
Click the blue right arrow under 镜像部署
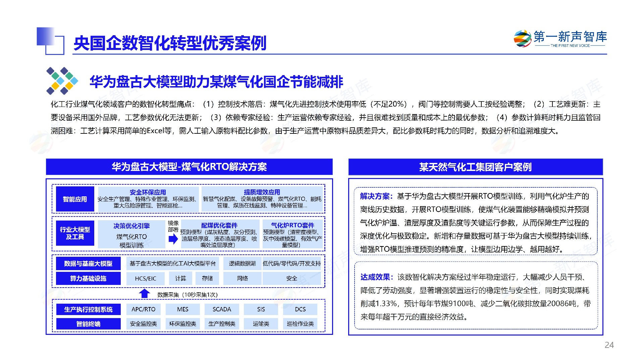click(173, 239)
